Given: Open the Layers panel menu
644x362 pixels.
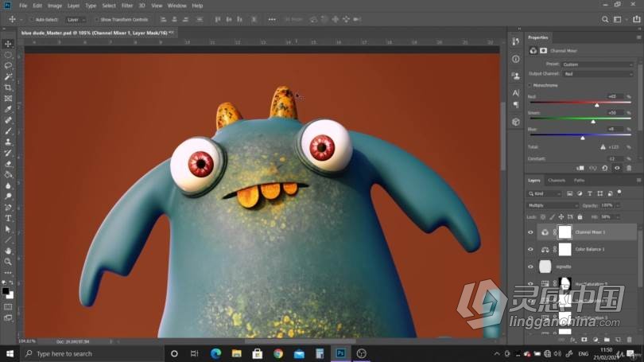Looking at the screenshot, I should 638,181.
